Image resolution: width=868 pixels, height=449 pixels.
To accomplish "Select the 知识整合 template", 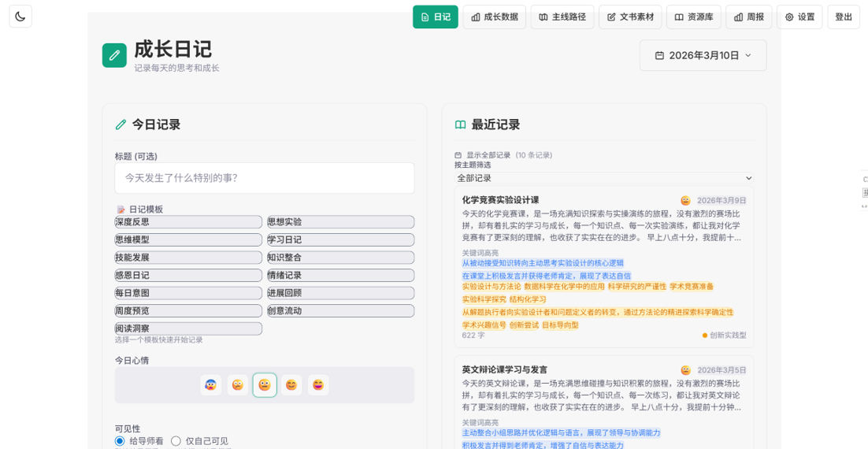I will [x=340, y=258].
